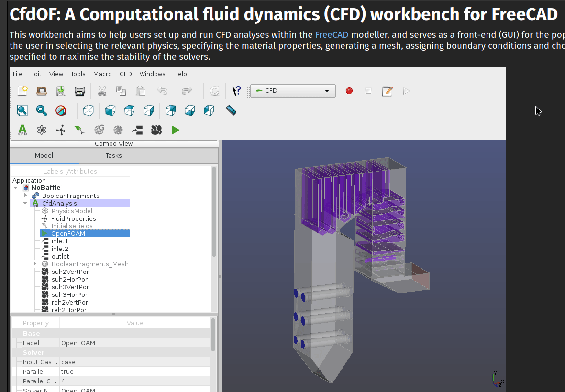Expand the BooleanFragments tree node

tap(26, 196)
